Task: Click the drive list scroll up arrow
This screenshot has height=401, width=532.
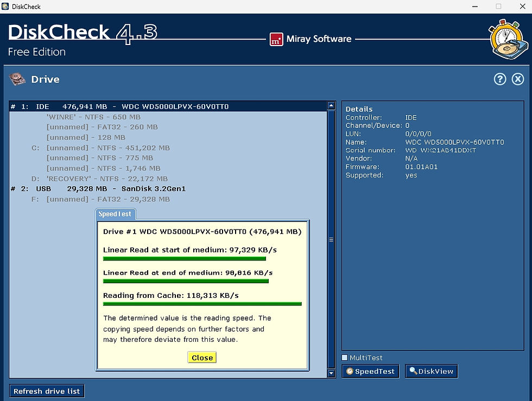Action: 331,105
